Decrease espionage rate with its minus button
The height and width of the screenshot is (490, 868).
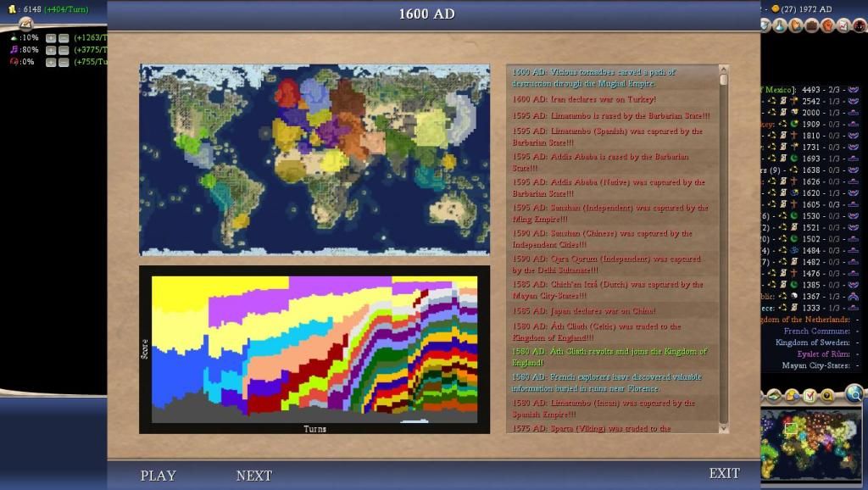(64, 63)
